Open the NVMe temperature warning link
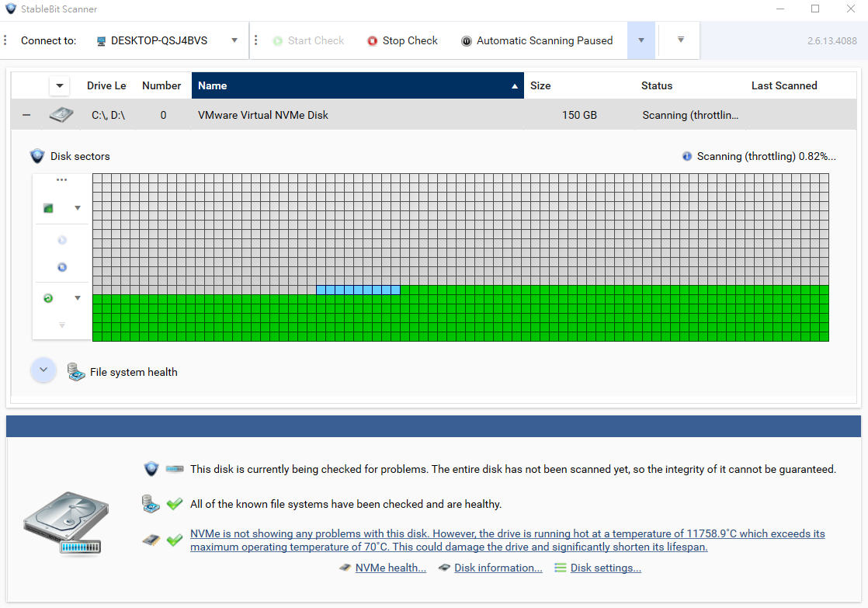The height and width of the screenshot is (608, 868). 508,540
